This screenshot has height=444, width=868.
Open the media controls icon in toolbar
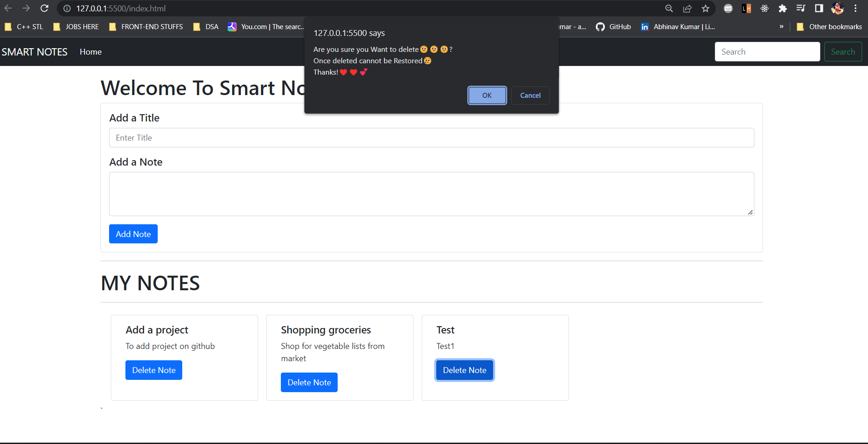pos(801,8)
